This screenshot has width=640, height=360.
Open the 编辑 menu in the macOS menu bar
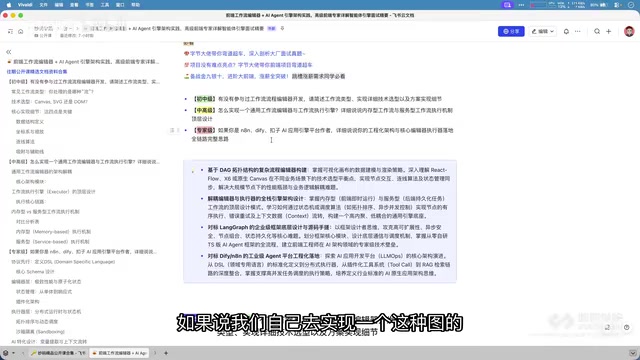tap(59, 5)
